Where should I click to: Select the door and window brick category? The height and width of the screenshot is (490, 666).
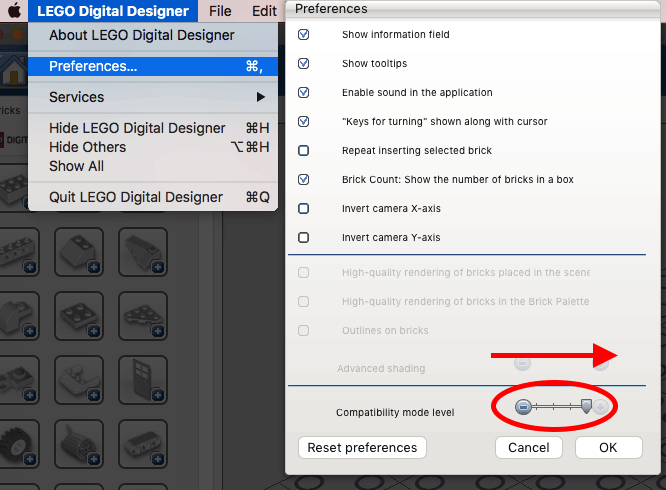point(143,380)
